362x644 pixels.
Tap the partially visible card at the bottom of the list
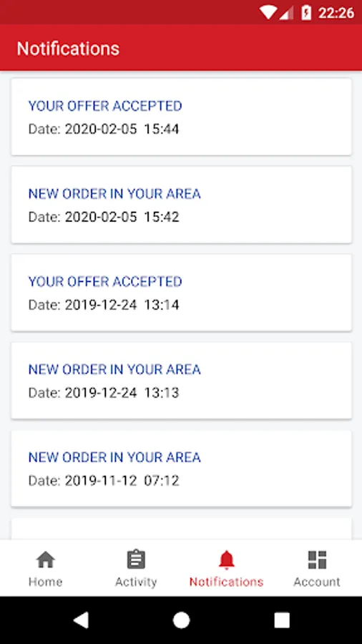[181, 529]
